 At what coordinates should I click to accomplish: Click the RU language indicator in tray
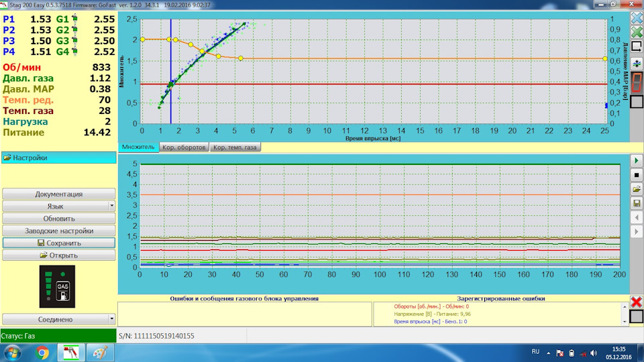point(535,352)
